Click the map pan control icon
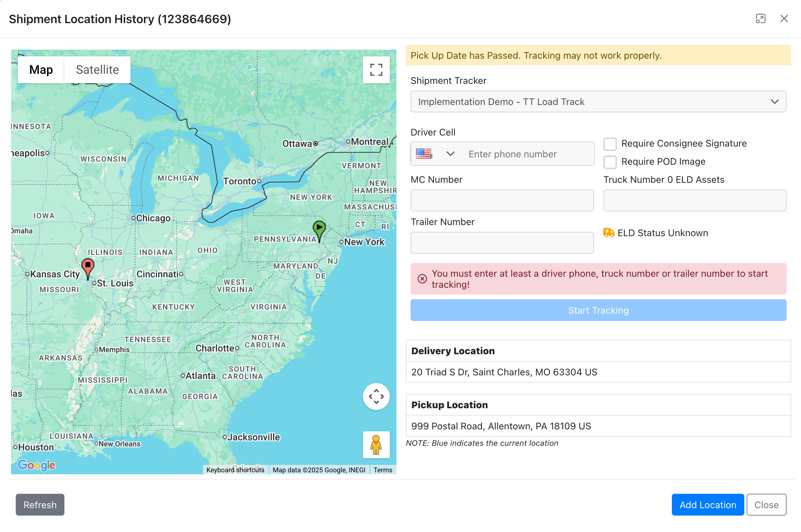 click(376, 396)
